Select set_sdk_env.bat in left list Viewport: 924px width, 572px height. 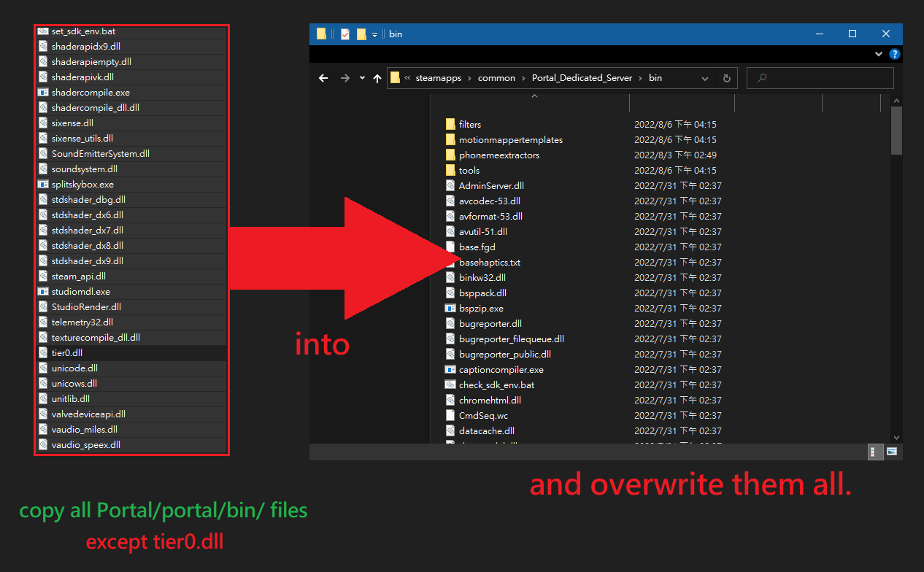[131, 31]
